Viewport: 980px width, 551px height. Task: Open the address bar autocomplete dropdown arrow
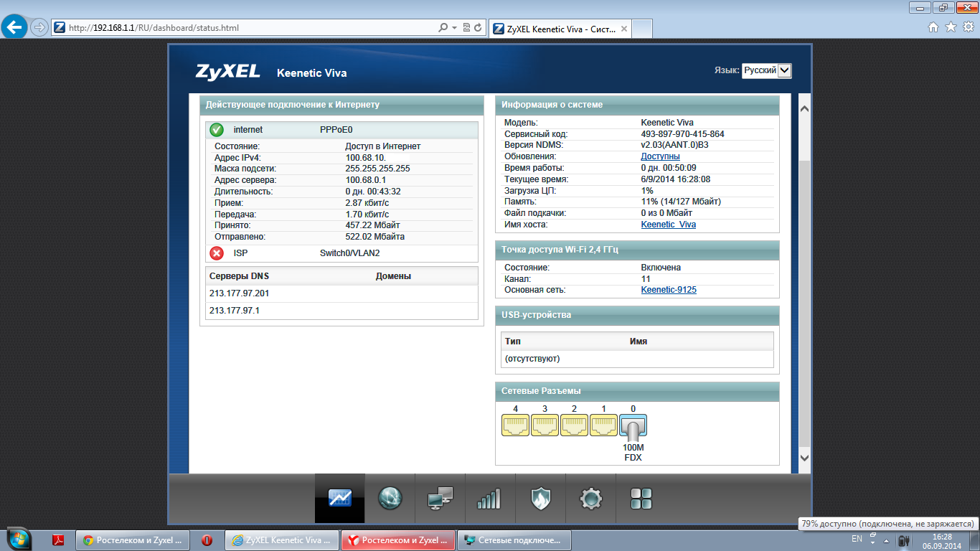(x=454, y=28)
